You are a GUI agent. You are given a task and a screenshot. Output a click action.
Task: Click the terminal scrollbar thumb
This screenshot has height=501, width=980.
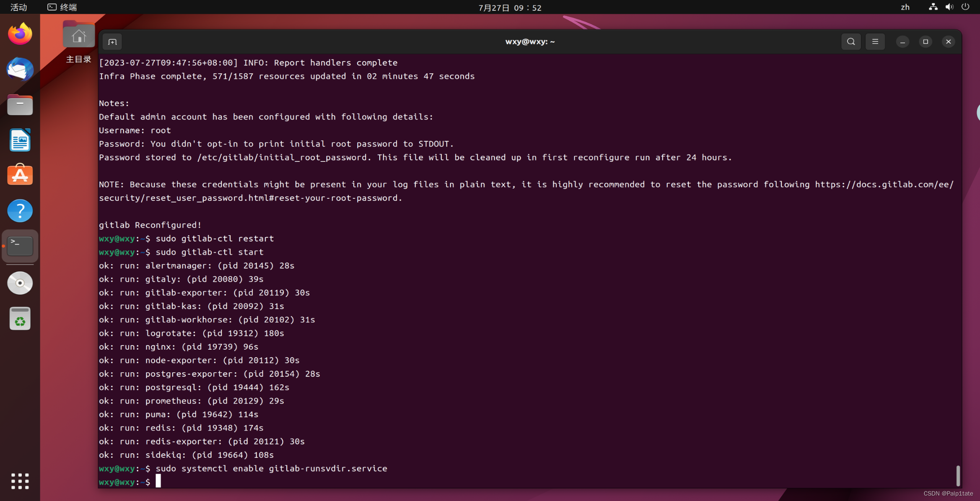click(x=958, y=475)
